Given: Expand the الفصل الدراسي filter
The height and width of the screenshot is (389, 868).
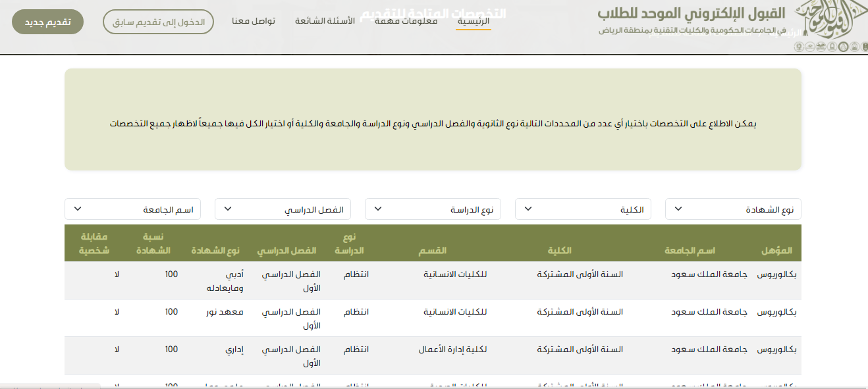Looking at the screenshot, I should click(283, 209).
